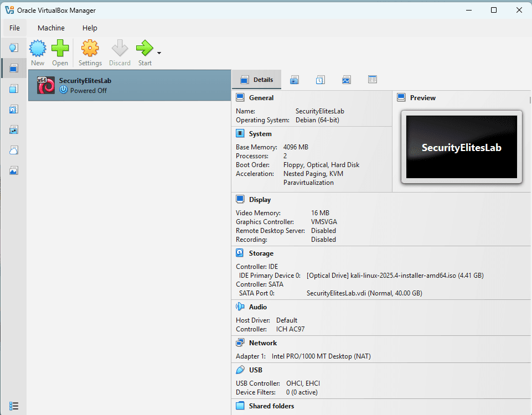Open the sidebar icon with circular arrow
Viewport: 532px width, 415px height.
[x=14, y=109]
